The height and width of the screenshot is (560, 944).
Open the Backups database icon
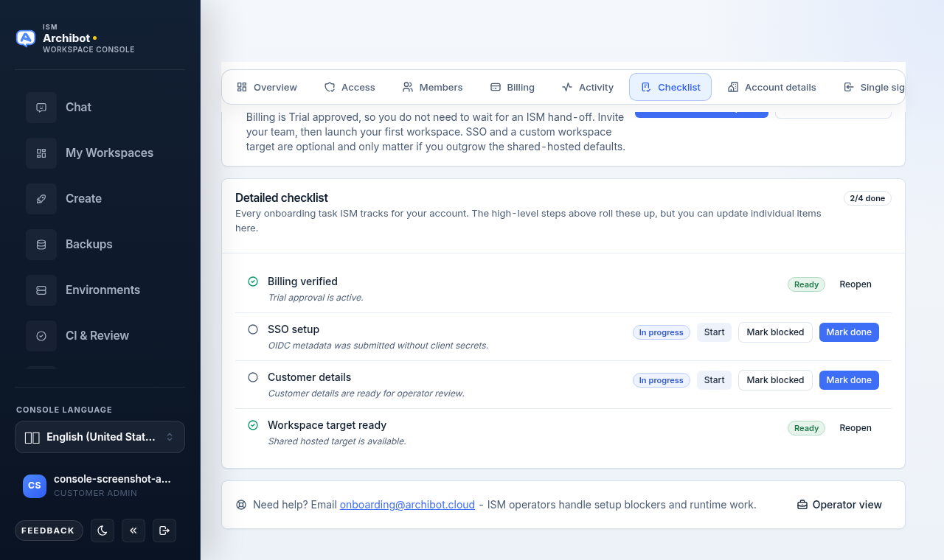(41, 245)
